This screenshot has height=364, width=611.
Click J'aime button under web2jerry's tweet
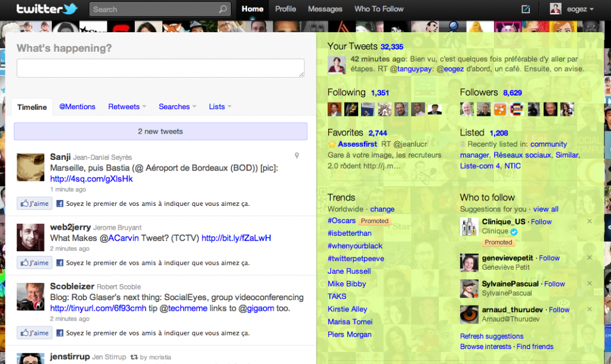[x=35, y=263]
